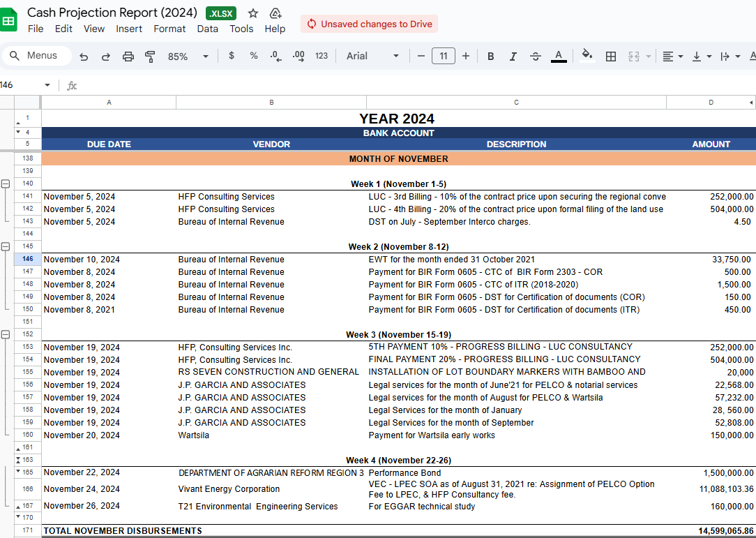The width and height of the screenshot is (756, 538).
Task: Click the .XLSX file format badge
Action: 221,13
